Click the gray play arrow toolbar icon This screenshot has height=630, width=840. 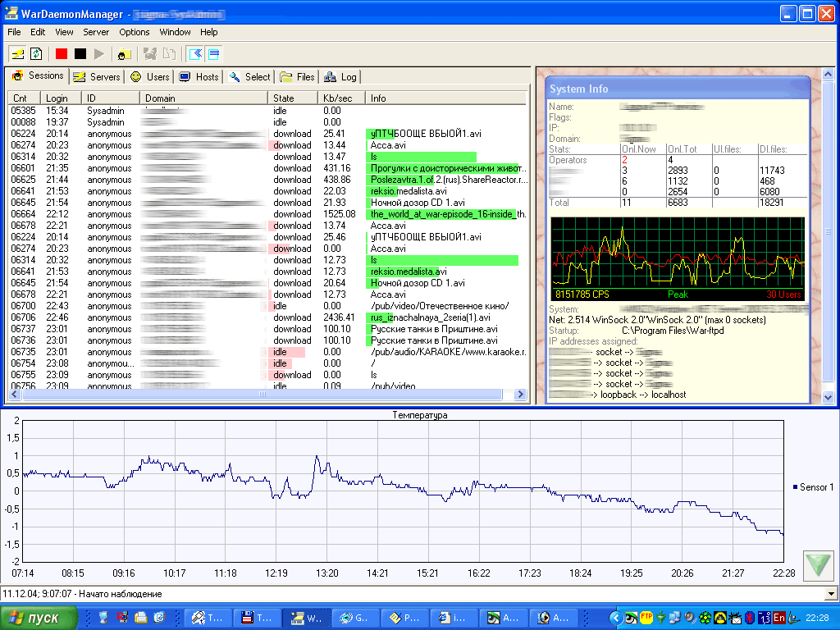click(x=99, y=54)
